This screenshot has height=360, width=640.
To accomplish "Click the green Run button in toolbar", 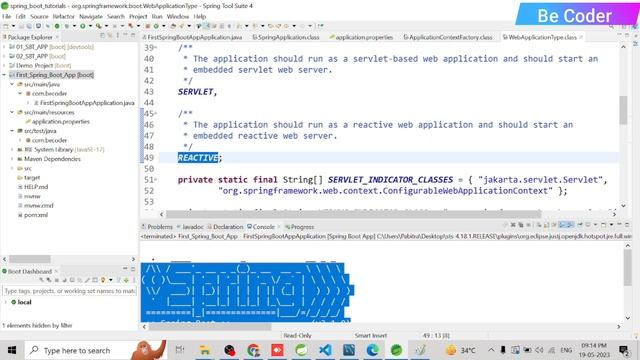I will click(x=82, y=26).
